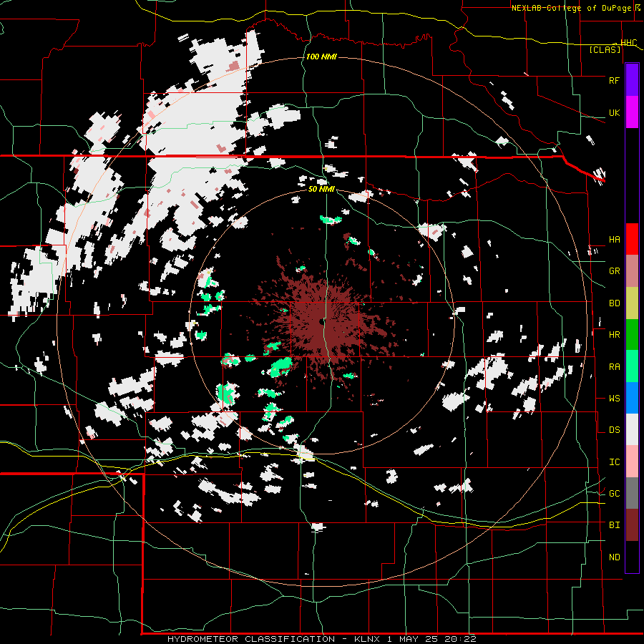The width and height of the screenshot is (644, 644).
Task: Click the 'HA' legend label
Action: click(614, 240)
